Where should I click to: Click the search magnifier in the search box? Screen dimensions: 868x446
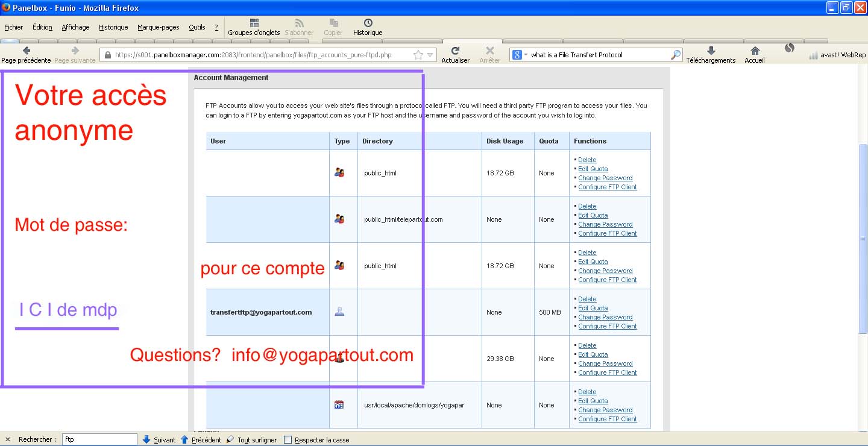(675, 55)
